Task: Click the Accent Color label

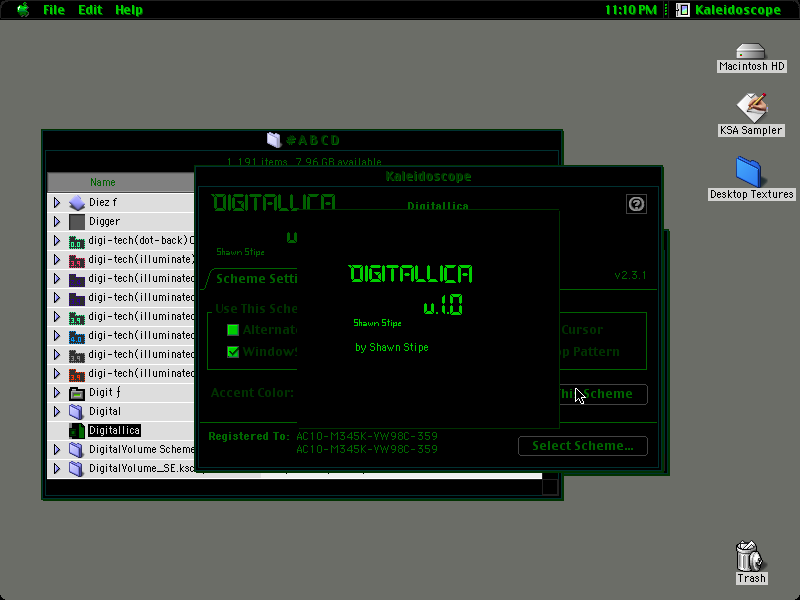Action: pos(253,393)
